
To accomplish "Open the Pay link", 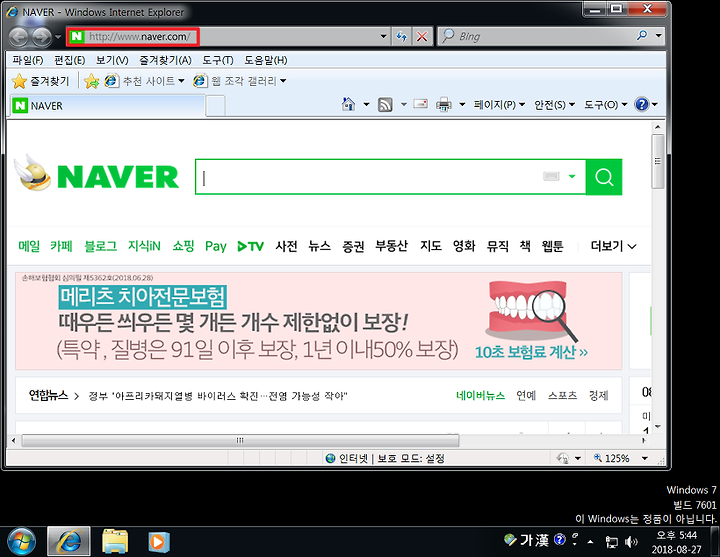I will (x=216, y=247).
